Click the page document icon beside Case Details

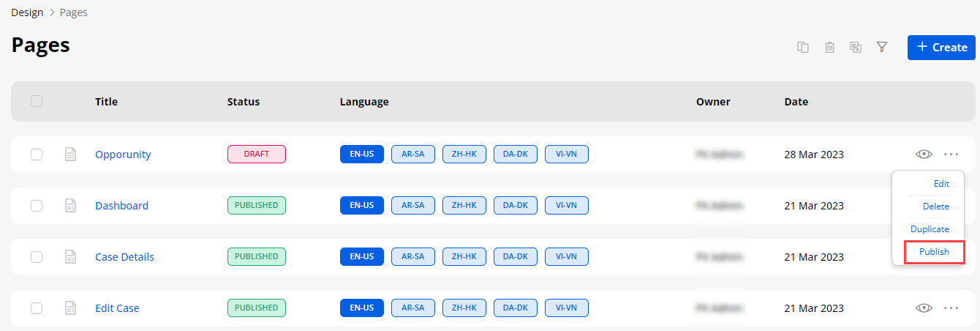[71, 257]
